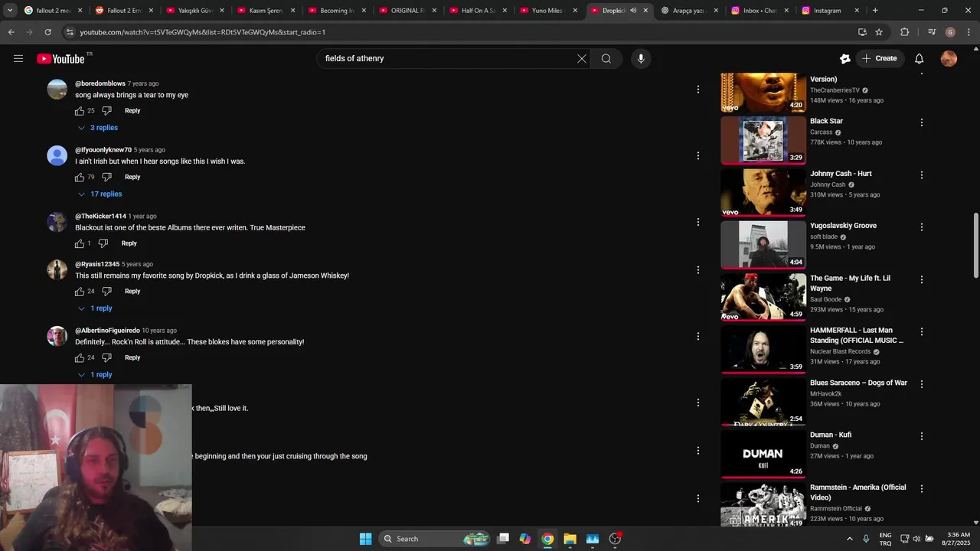Open Blues Saraceno Dogs of War thumbnail

(x=763, y=402)
